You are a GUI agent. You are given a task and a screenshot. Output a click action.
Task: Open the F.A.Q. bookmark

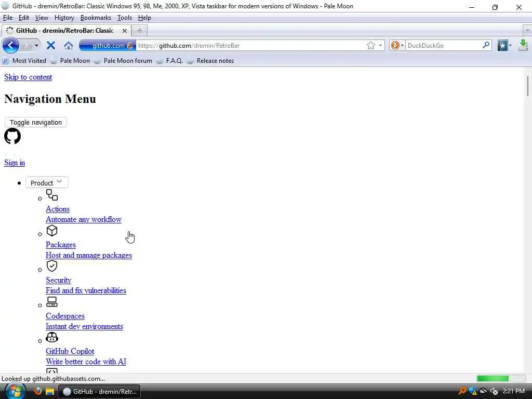coord(170,61)
